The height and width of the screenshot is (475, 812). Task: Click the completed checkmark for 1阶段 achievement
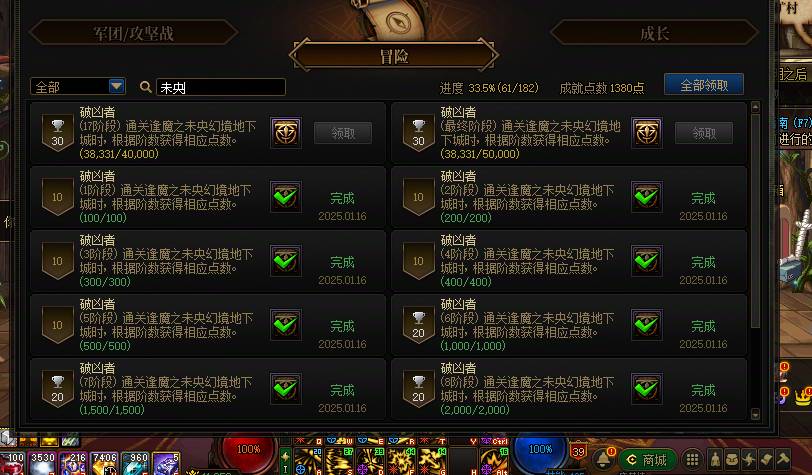(x=285, y=197)
